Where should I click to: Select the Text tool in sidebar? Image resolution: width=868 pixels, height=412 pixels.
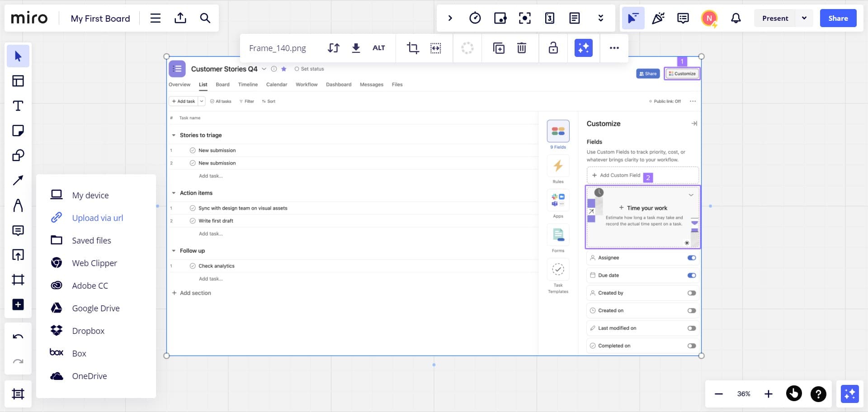(x=18, y=106)
